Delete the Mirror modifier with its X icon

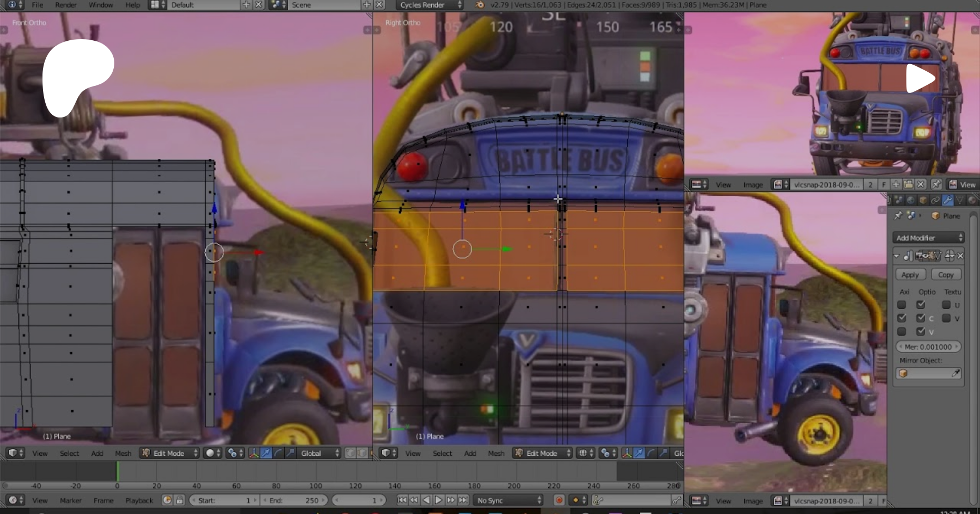(960, 256)
